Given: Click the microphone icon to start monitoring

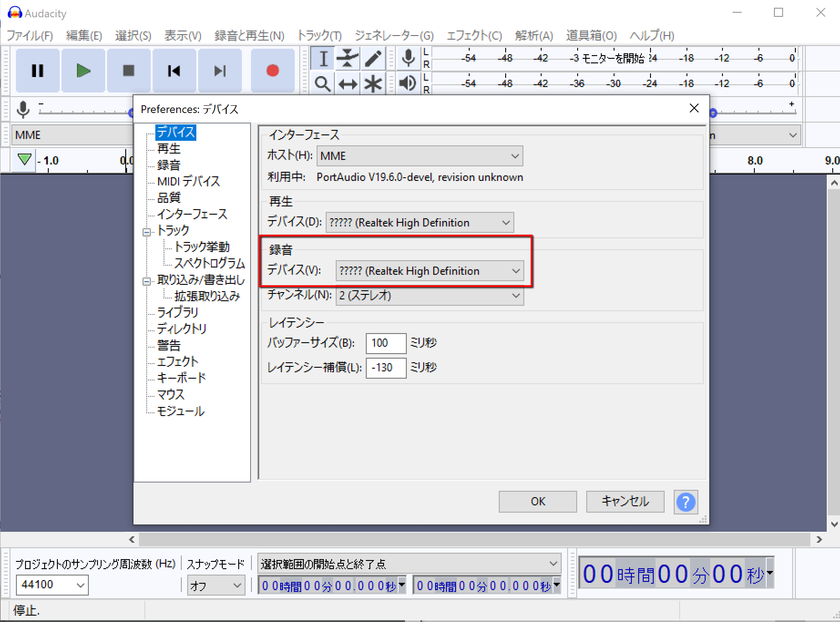Looking at the screenshot, I should pyautogui.click(x=408, y=58).
